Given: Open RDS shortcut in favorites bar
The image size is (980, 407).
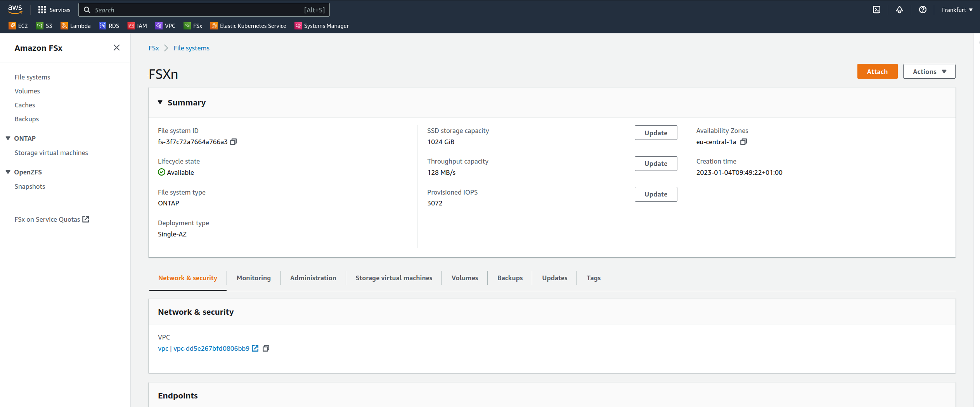Looking at the screenshot, I should pyautogui.click(x=109, y=26).
